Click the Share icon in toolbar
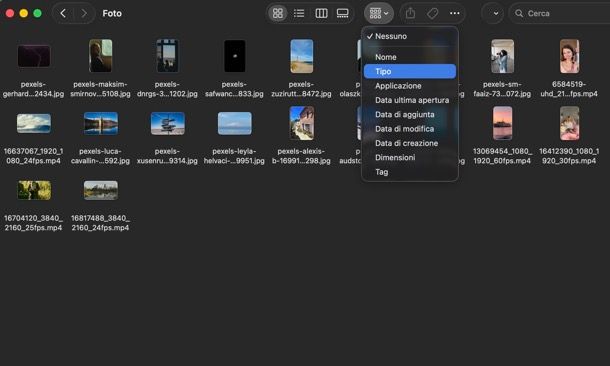 coord(410,13)
